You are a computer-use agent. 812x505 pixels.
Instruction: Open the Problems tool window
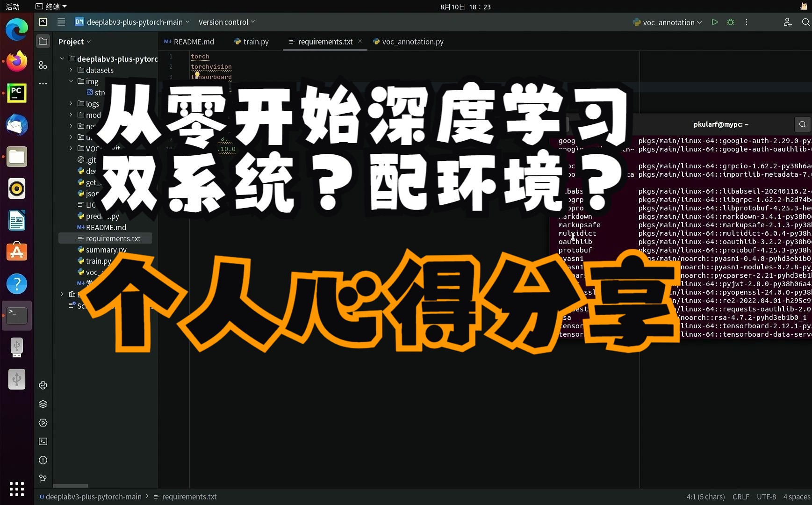click(x=43, y=460)
